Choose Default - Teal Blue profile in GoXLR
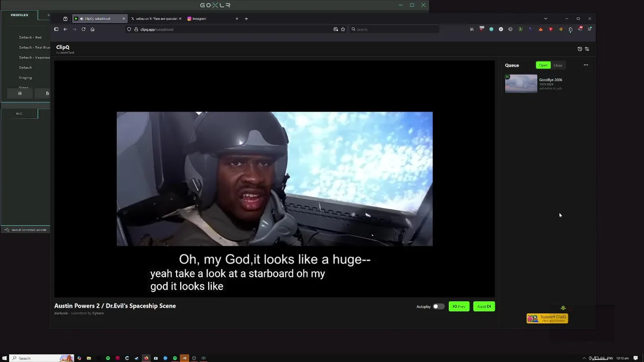Screen dimensions: 644x362 tap(34, 47)
